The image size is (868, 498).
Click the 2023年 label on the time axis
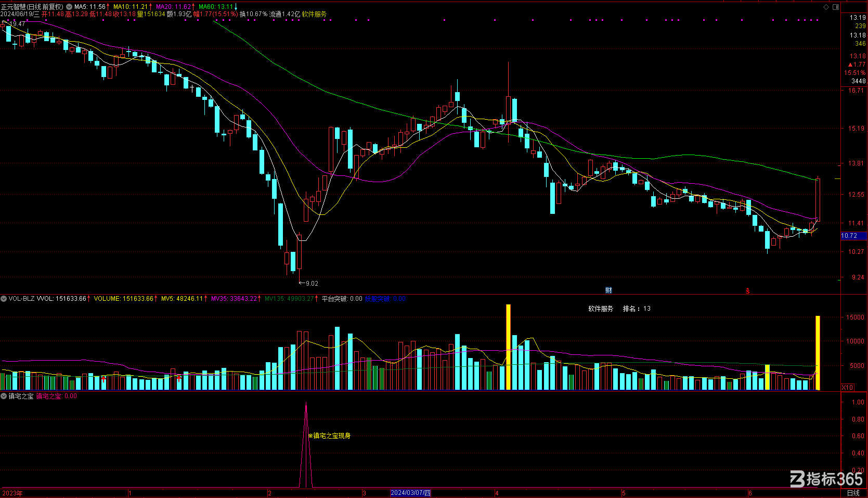(x=12, y=493)
